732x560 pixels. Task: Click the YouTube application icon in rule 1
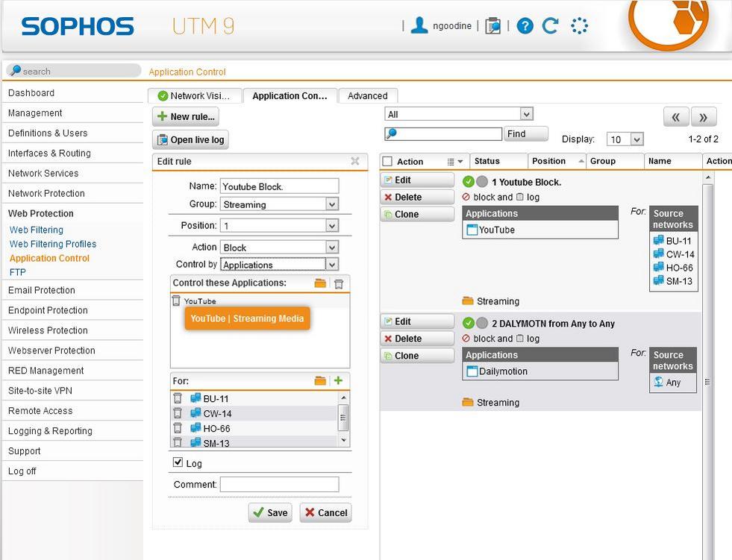(472, 230)
